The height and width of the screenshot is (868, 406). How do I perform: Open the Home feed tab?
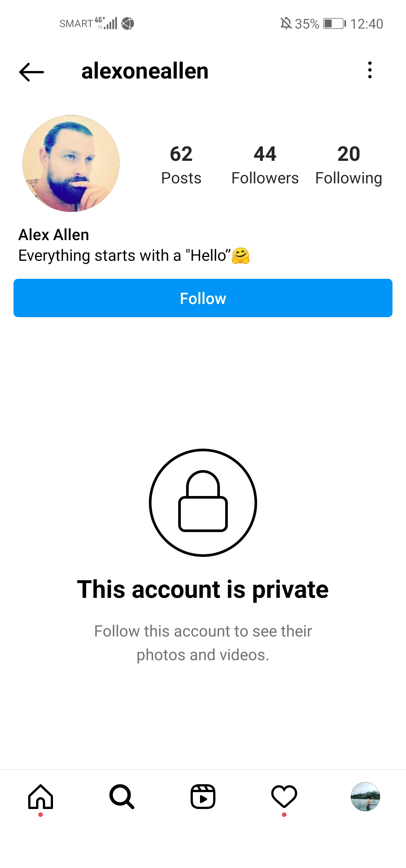(x=41, y=797)
